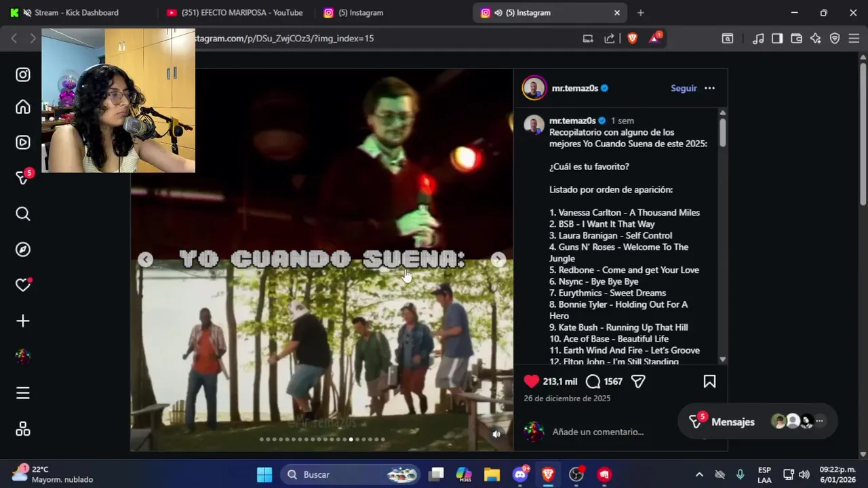Screen dimensions: 868x488
Task: Open notifications heart icon in sidebar
Action: (23, 285)
